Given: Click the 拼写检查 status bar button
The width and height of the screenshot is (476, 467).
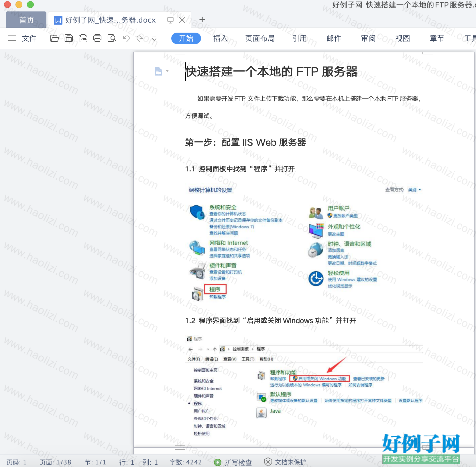Looking at the screenshot, I should [x=233, y=462].
